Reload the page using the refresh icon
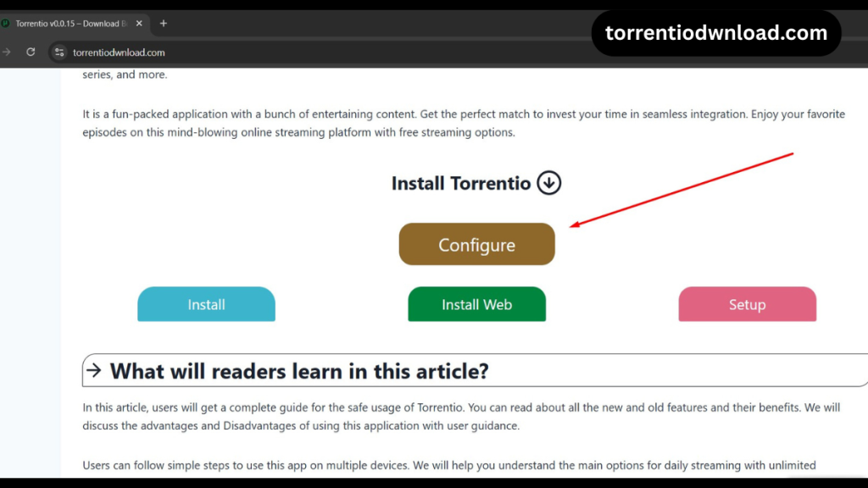The image size is (868, 488). 31,52
